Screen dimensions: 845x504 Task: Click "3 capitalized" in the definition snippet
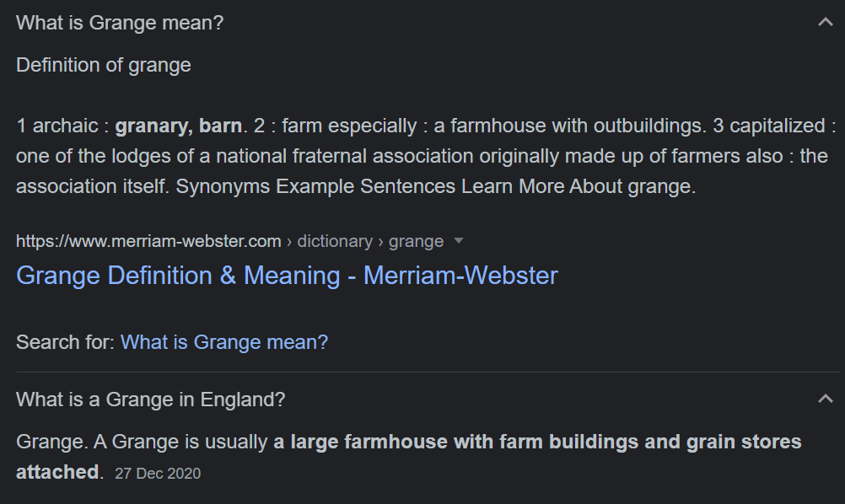tap(768, 126)
